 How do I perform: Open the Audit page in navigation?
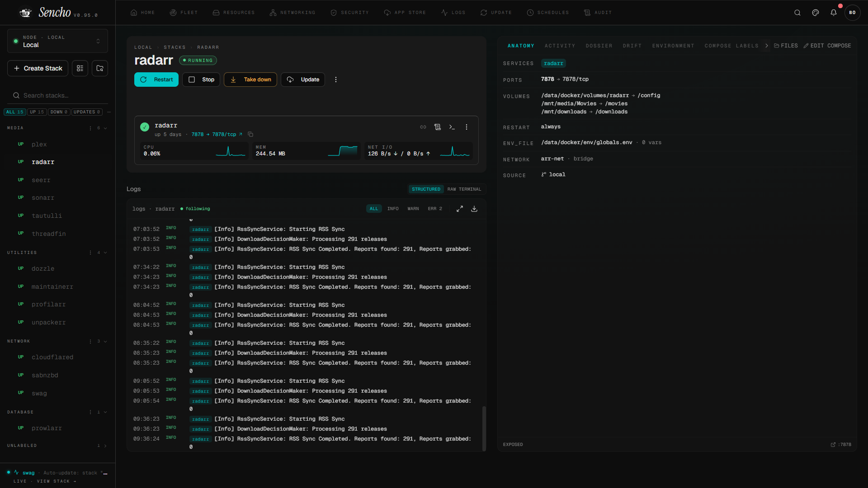[x=598, y=13]
